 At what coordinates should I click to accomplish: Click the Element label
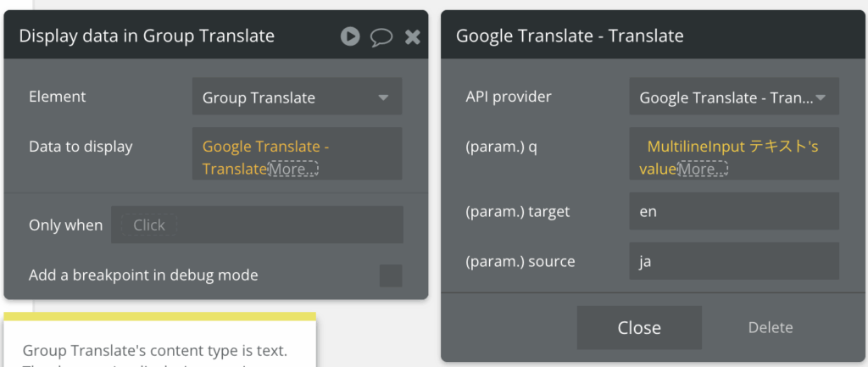click(x=58, y=97)
